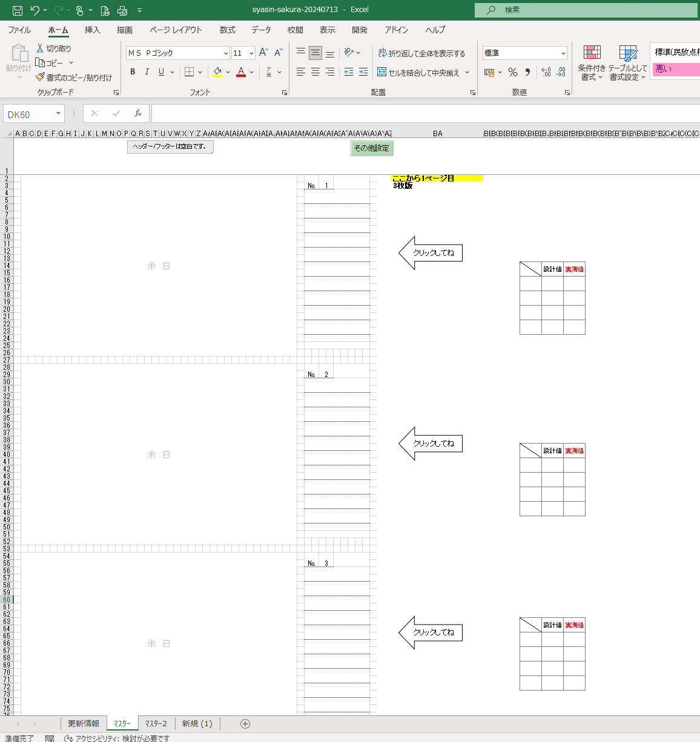Expand the font size dropdown

coord(251,53)
